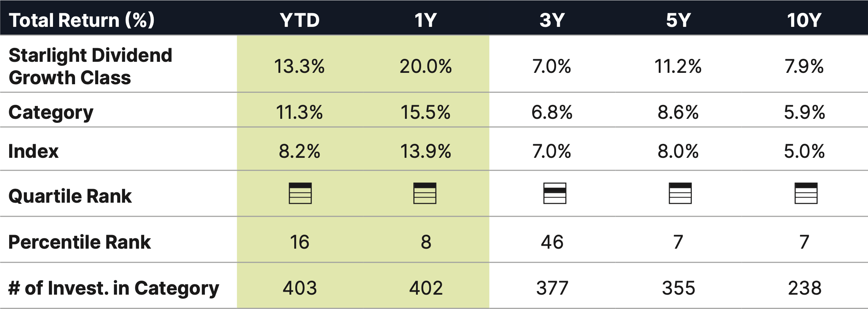This screenshot has width=868, height=309.
Task: Click the 5Y quartile rank icon
Action: pyautogui.click(x=680, y=193)
